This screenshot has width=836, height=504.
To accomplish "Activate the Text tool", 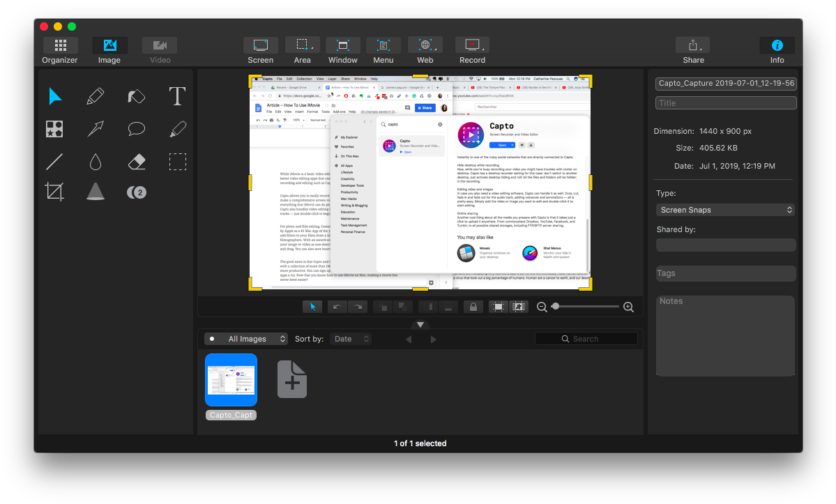I will click(178, 96).
